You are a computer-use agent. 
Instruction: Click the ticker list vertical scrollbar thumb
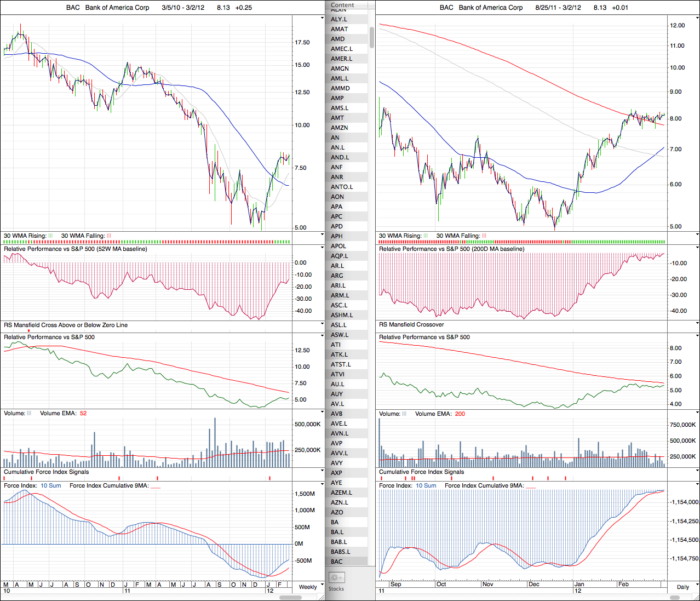pyautogui.click(x=372, y=36)
